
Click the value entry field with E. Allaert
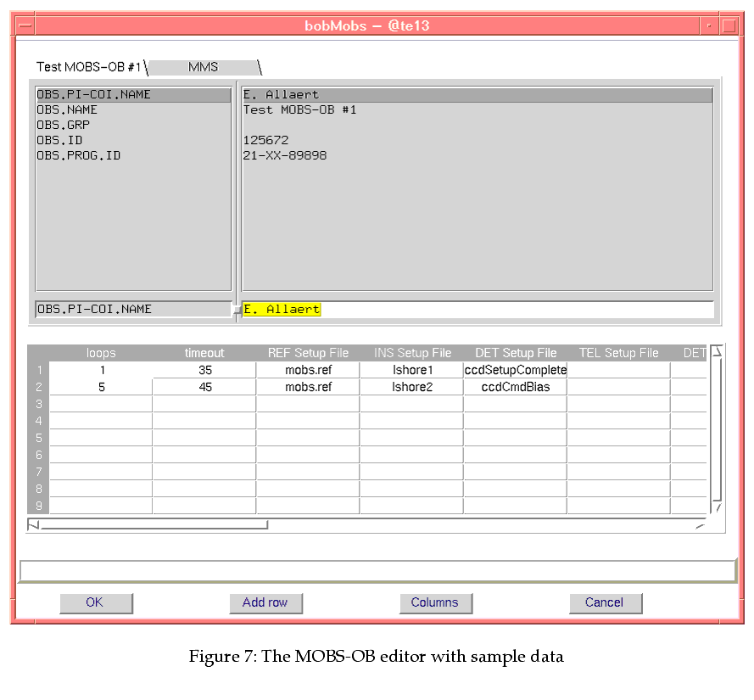point(478,310)
